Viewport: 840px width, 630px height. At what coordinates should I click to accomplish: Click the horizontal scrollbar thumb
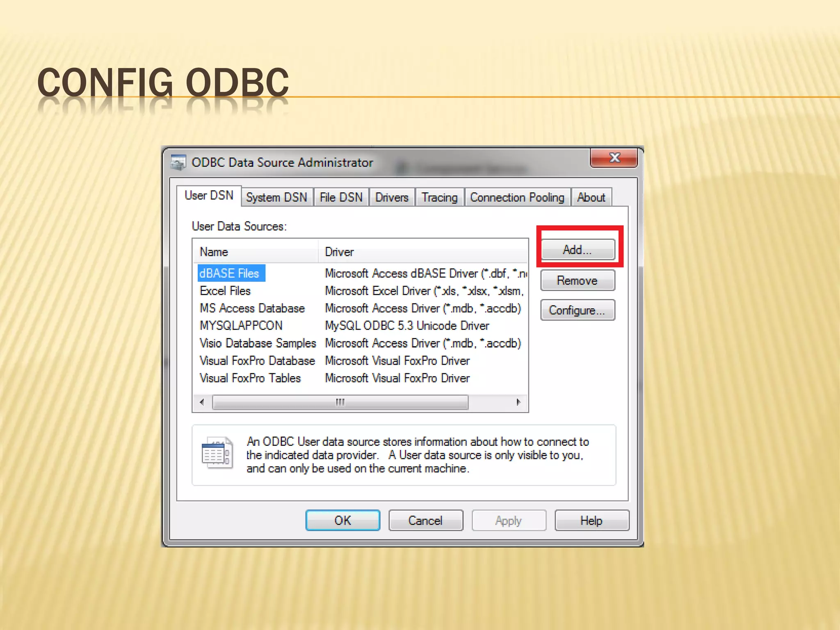[340, 402]
